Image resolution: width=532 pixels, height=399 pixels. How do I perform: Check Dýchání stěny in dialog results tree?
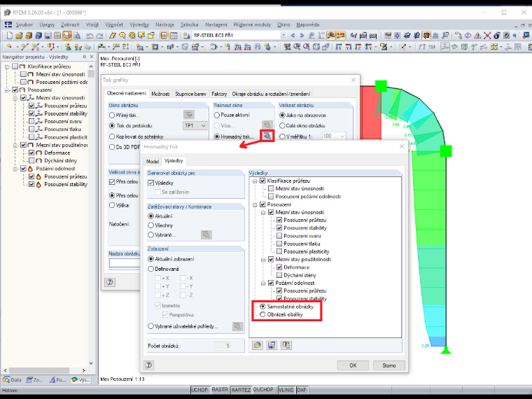point(279,275)
